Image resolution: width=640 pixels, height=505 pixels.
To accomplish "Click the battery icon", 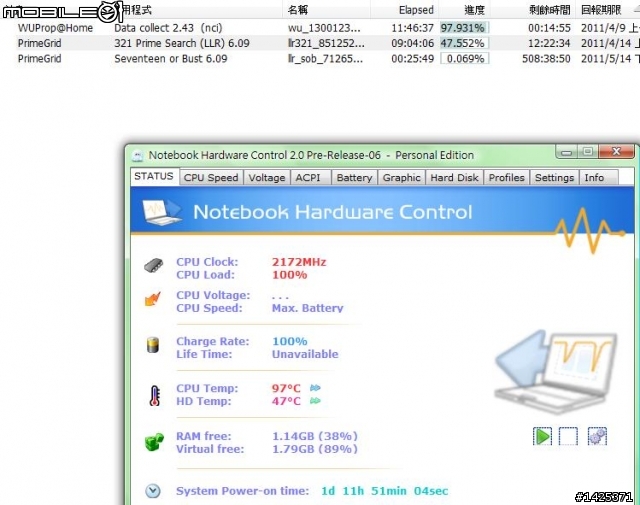I will click(153, 345).
